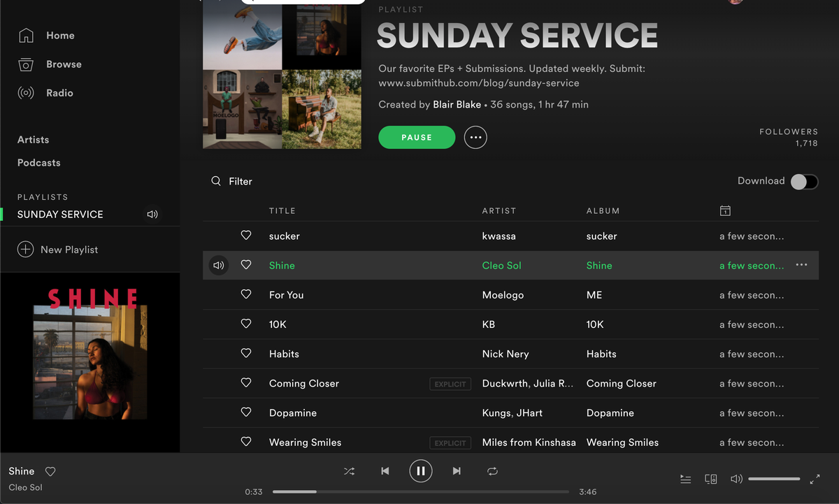Open the play queue icon

tap(686, 479)
